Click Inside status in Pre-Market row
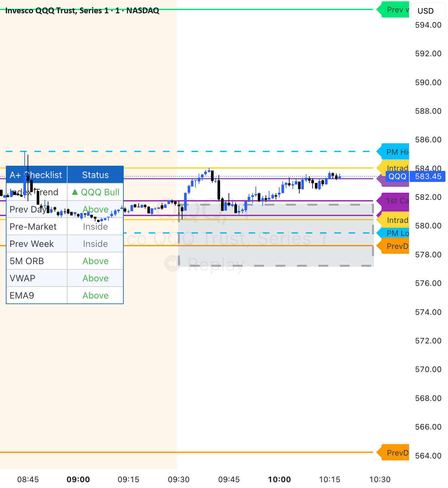The width and height of the screenshot is (448, 488). click(x=95, y=226)
